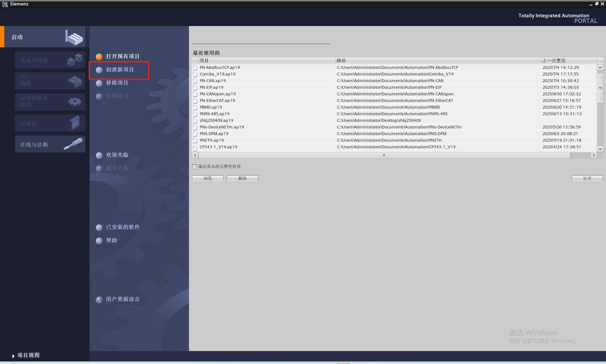Select 移植项目 option
This screenshot has width=606, height=364.
point(117,83)
